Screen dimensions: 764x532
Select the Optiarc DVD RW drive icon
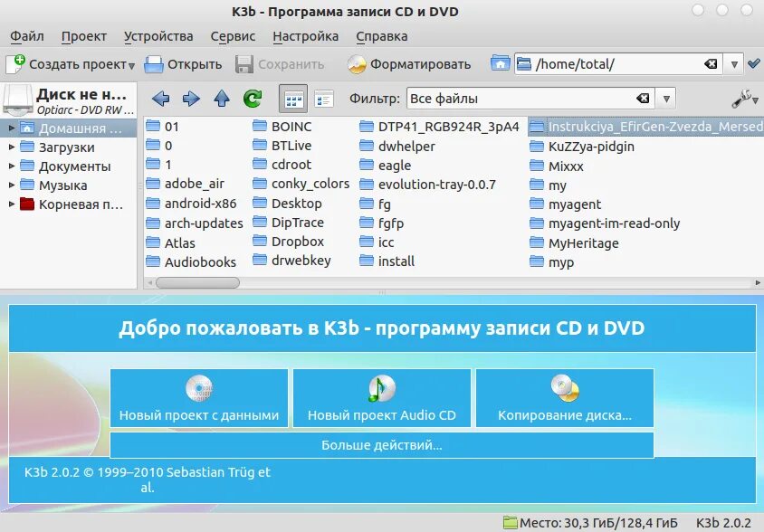pyautogui.click(x=18, y=100)
